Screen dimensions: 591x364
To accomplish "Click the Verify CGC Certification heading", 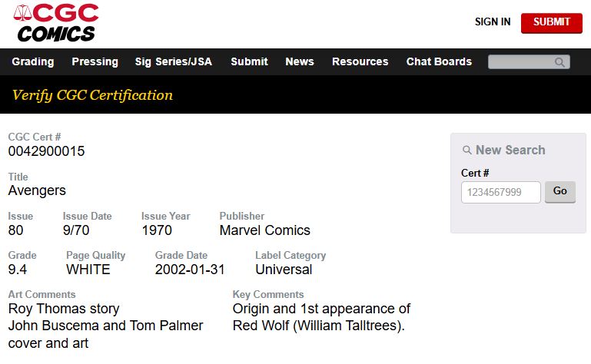I will click(92, 95).
